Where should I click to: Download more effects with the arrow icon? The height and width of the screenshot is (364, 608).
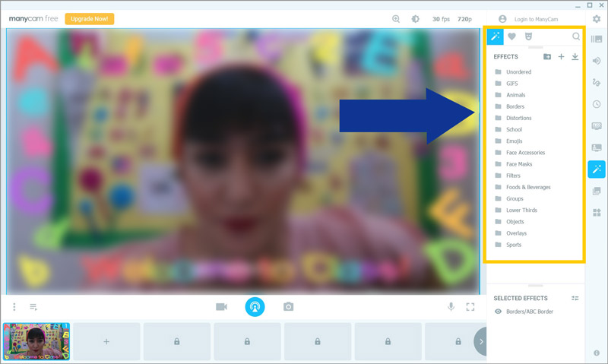(x=575, y=56)
